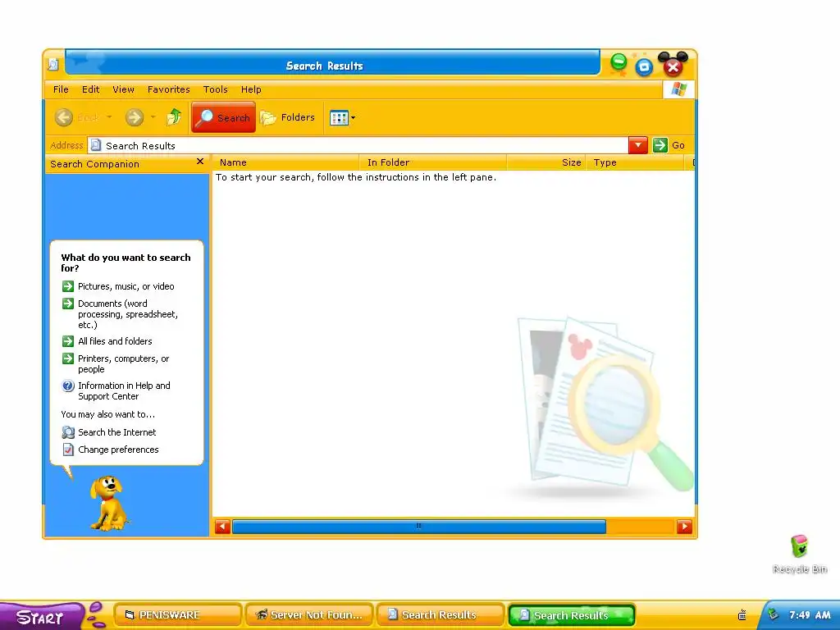Screen dimensions: 840x630
Task: Click the Windows flag logo
Action: (678, 89)
